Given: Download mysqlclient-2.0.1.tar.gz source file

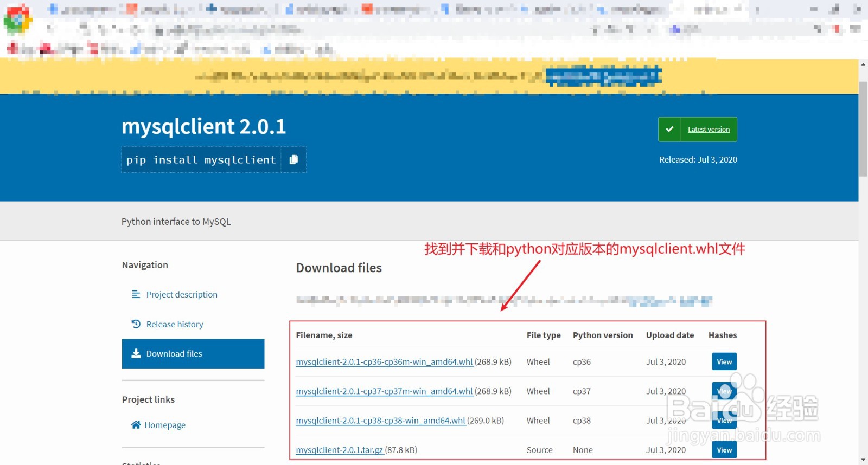Looking at the screenshot, I should (340, 450).
